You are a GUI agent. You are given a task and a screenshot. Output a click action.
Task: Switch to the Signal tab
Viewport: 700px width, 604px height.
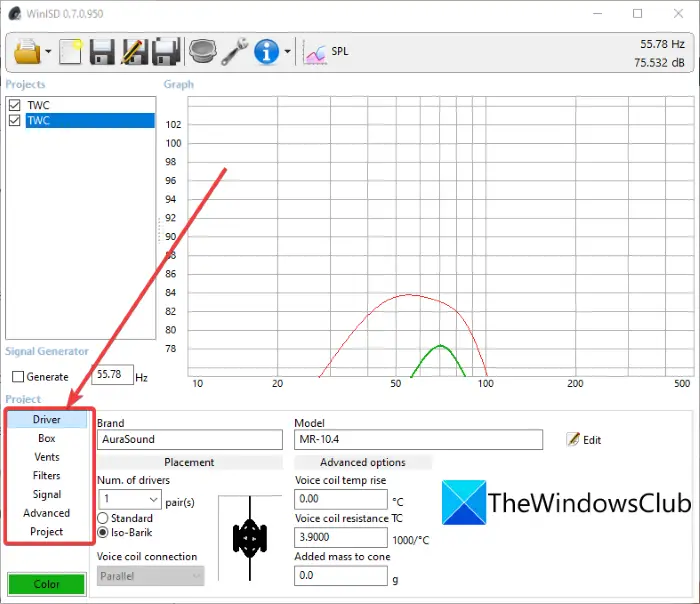(x=47, y=495)
